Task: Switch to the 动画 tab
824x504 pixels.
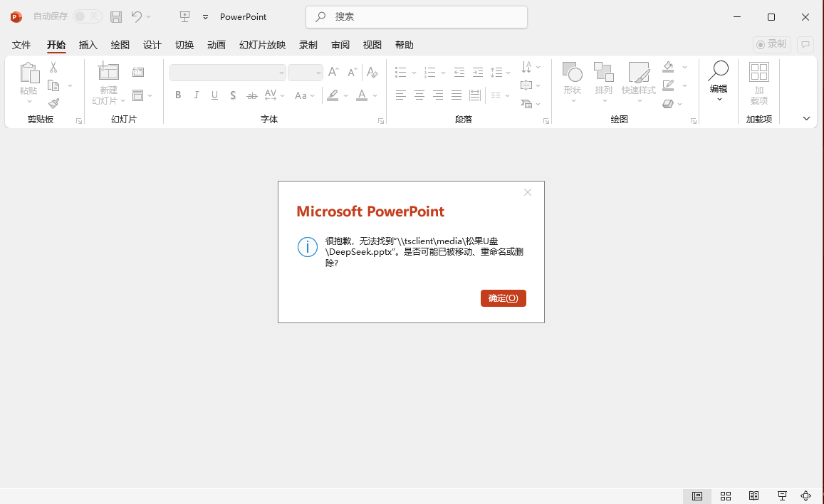Action: point(216,45)
